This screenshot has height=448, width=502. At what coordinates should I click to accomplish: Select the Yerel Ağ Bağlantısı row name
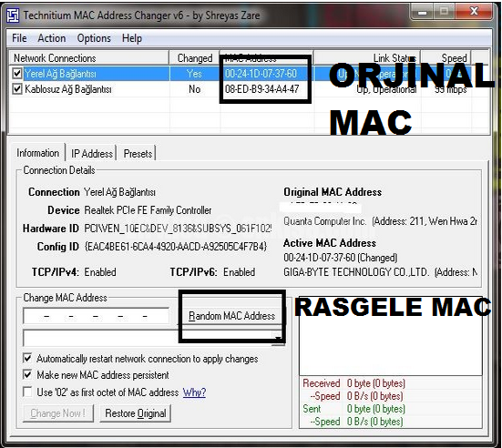[60, 74]
